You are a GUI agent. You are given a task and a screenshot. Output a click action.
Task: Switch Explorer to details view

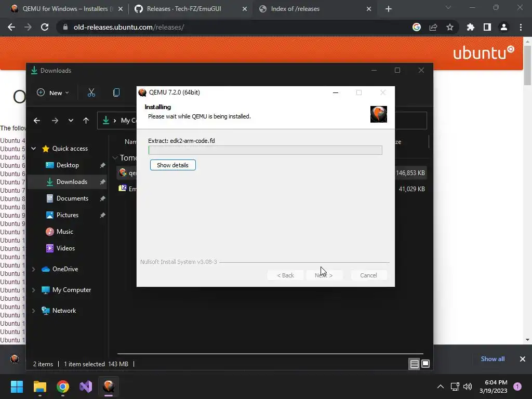[414, 364]
